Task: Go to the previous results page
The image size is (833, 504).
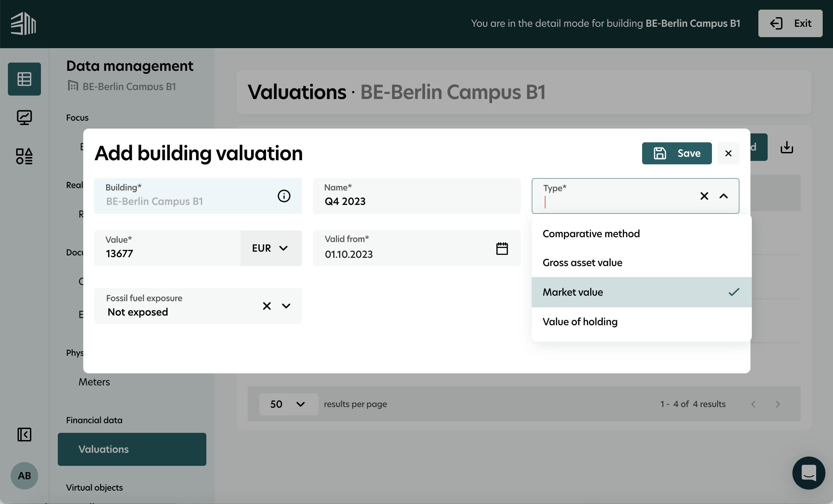Action: [x=754, y=404]
